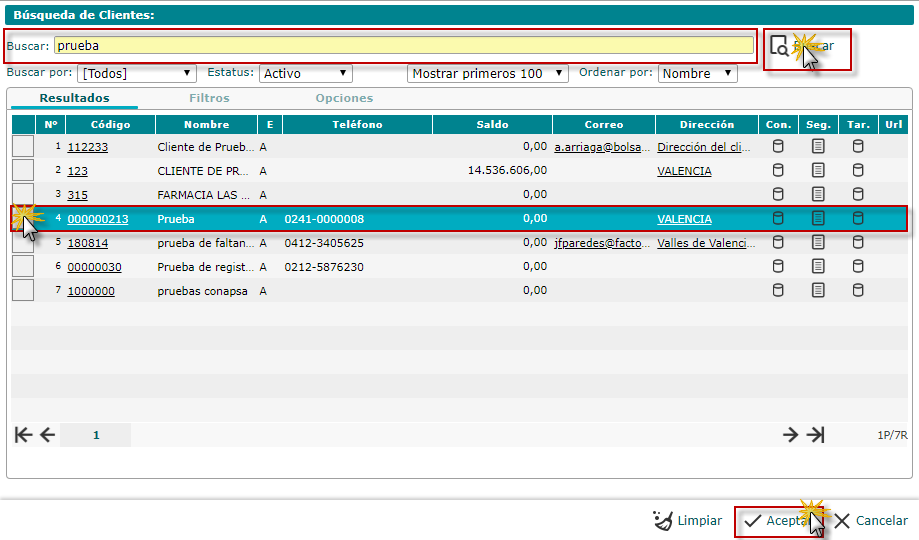The height and width of the screenshot is (540, 919).
Task: Open client code link 00000030
Action: point(94,267)
